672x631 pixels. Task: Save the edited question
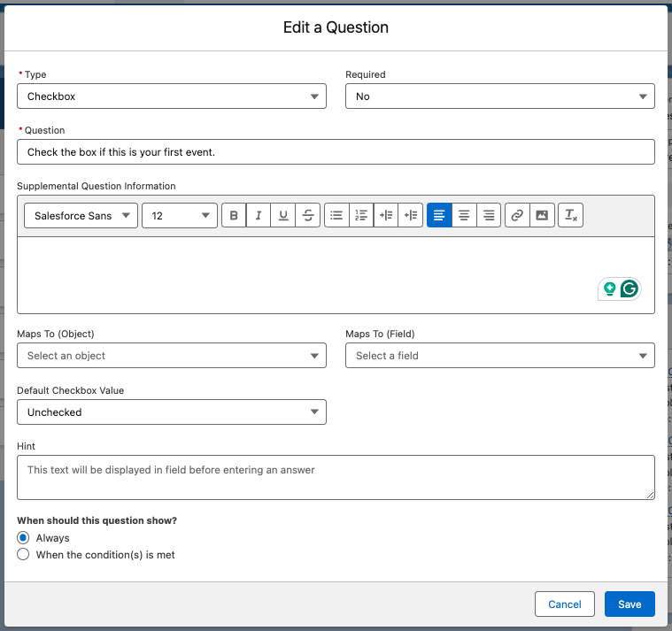point(630,604)
